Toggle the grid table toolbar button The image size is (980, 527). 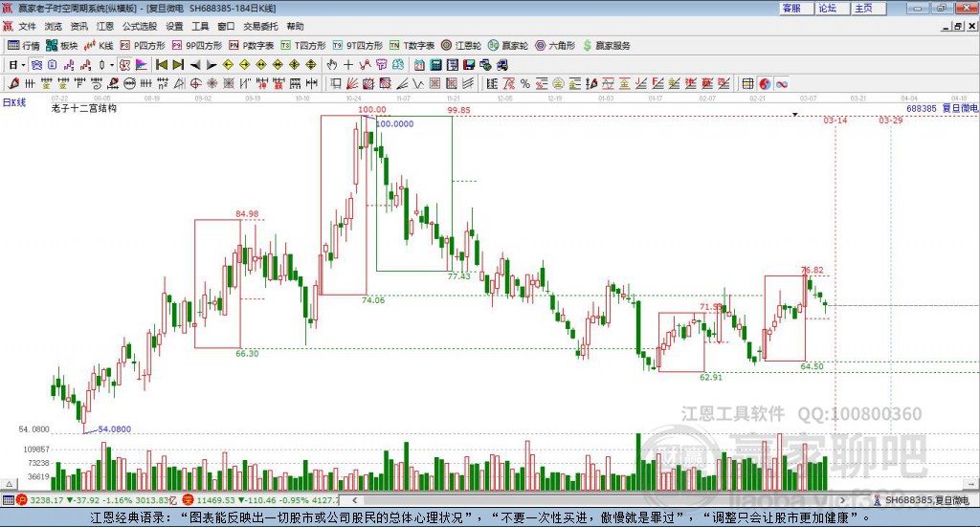pos(748,83)
